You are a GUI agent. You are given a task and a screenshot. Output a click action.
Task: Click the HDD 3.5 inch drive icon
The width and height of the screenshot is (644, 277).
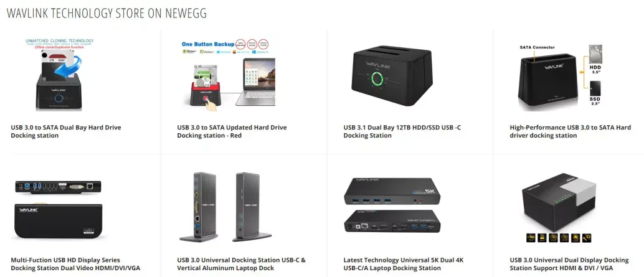595,55
